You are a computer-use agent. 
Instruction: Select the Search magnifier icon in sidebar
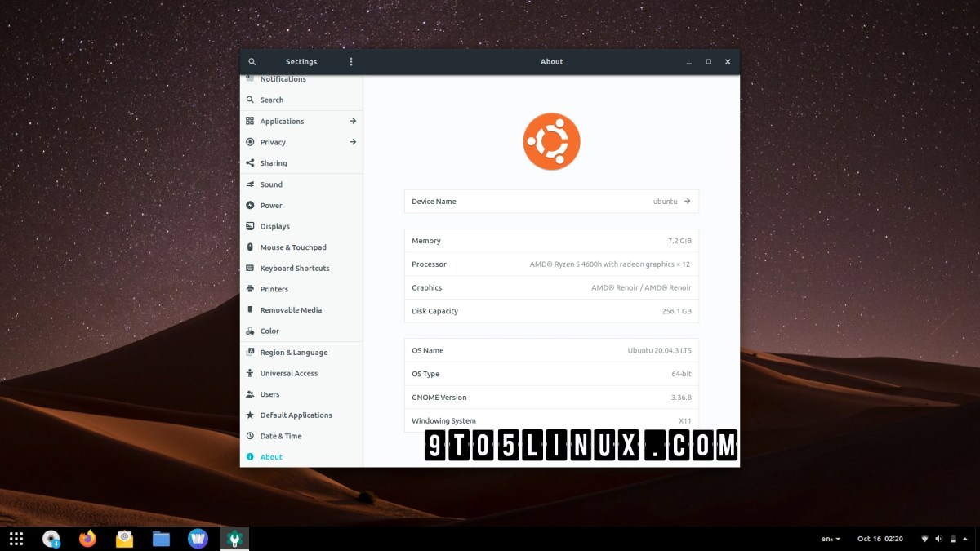point(250,100)
